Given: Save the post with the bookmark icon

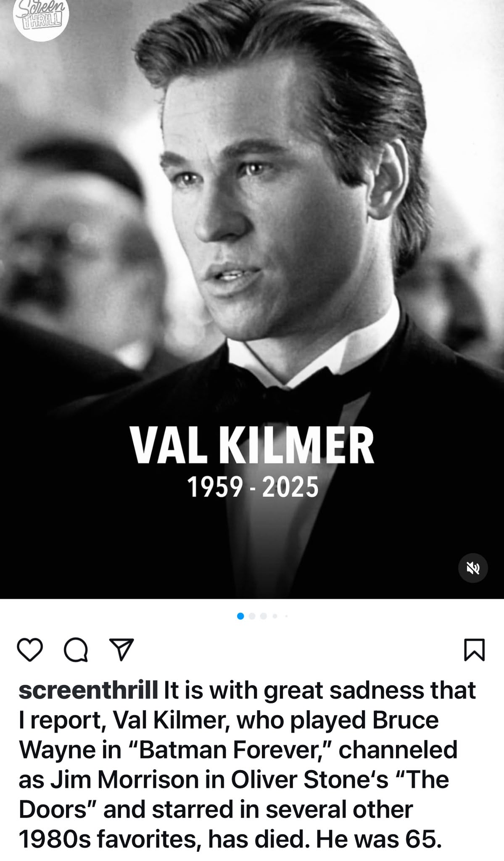Looking at the screenshot, I should coord(474,650).
